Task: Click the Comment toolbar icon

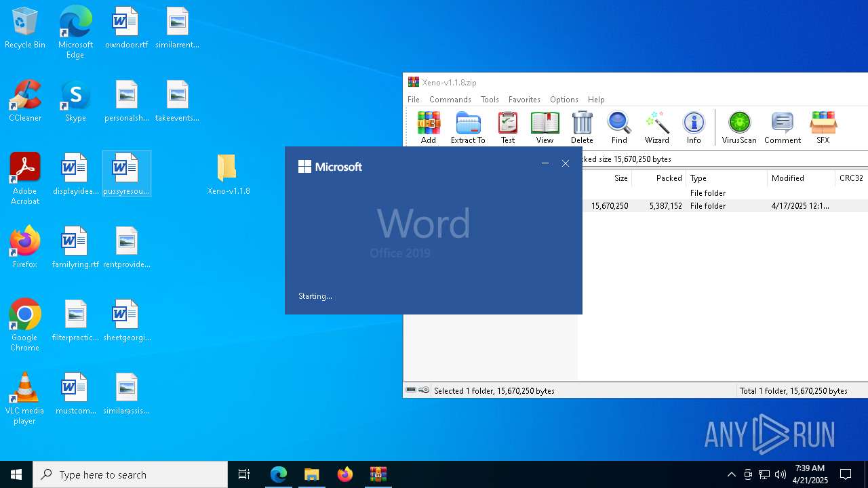Action: point(783,128)
